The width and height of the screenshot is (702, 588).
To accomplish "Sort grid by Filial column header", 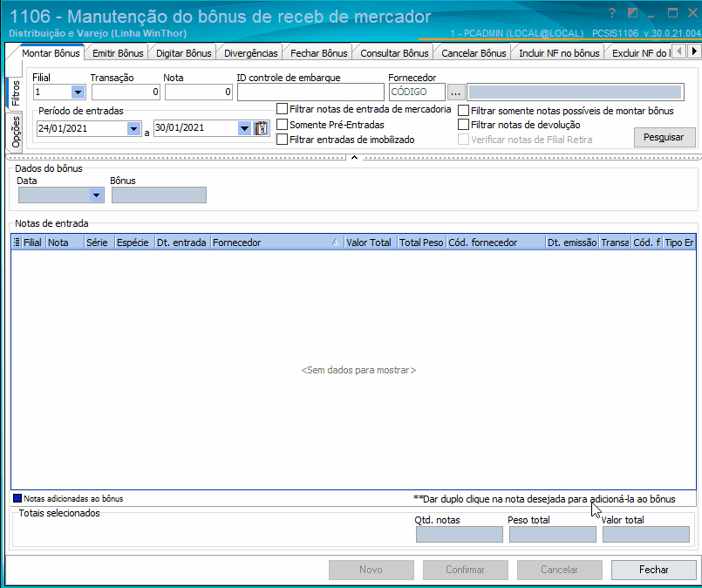I will tap(32, 243).
